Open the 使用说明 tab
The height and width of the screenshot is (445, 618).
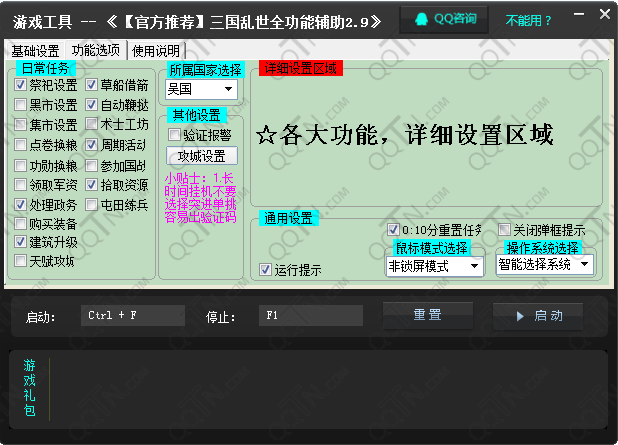click(x=156, y=51)
